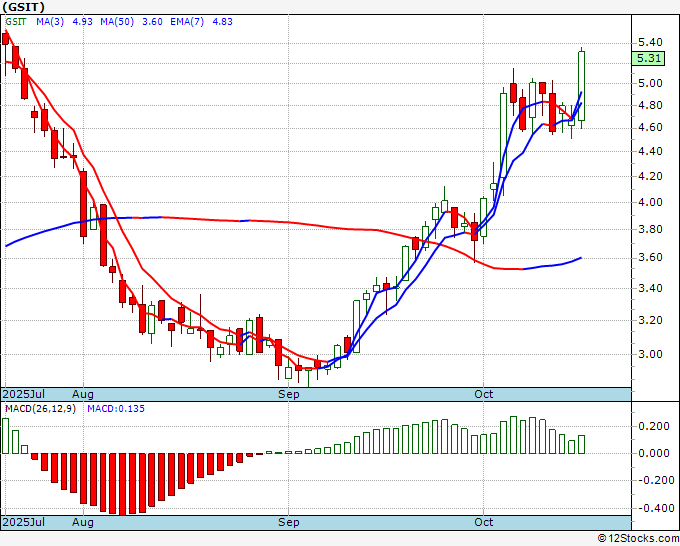Click the first green MACD histogram bar in July
Screen dimensions: 680x546
[5, 436]
